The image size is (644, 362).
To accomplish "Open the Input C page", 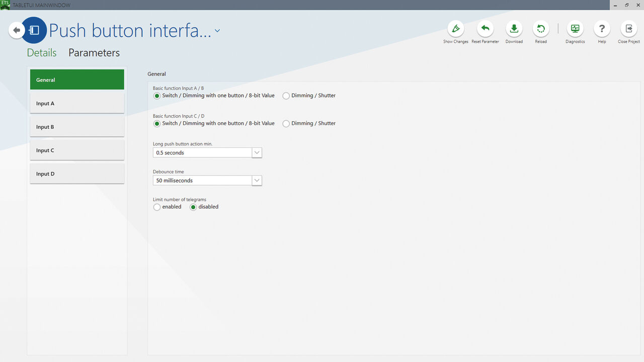I will (x=77, y=150).
